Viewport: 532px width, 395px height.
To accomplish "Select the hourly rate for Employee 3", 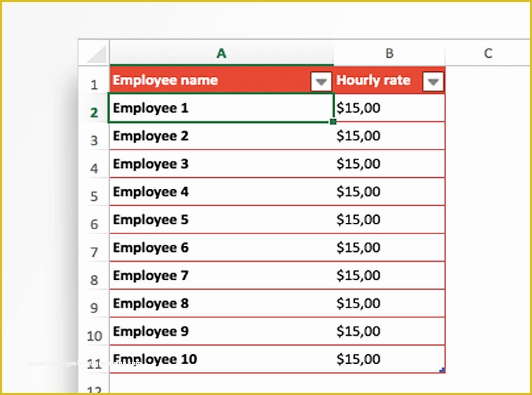I will 389,164.
